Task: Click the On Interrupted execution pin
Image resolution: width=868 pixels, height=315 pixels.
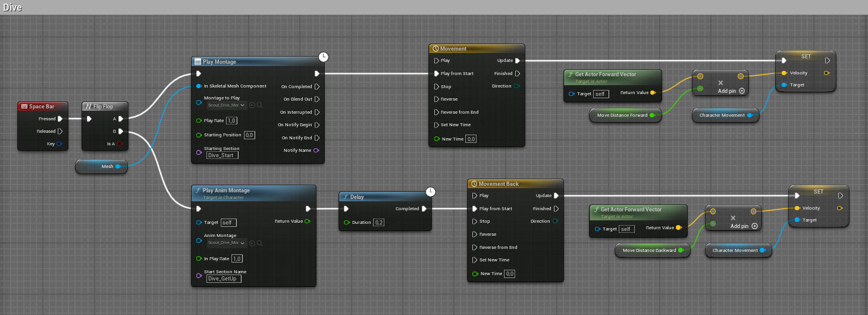Action: click(x=317, y=112)
